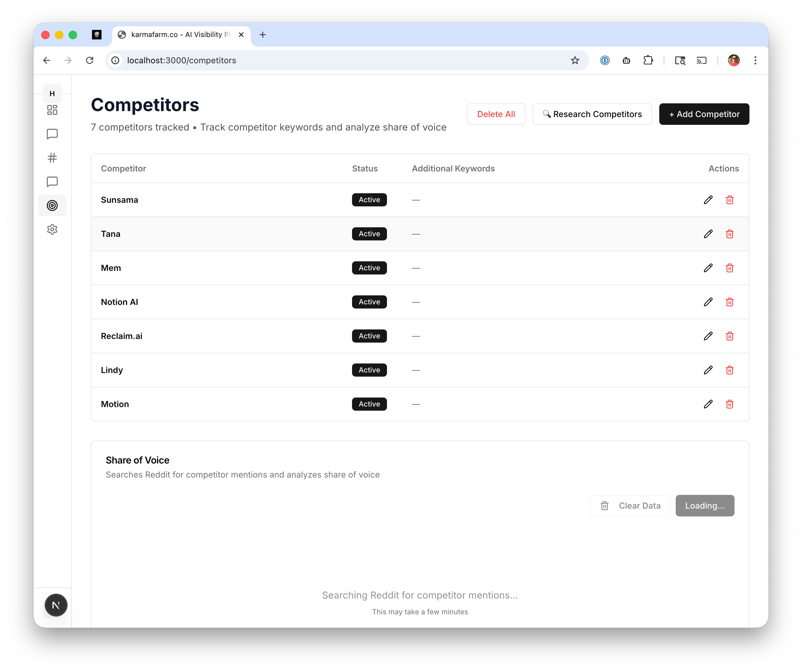Open the first chat bubble sidebar icon

click(x=52, y=134)
